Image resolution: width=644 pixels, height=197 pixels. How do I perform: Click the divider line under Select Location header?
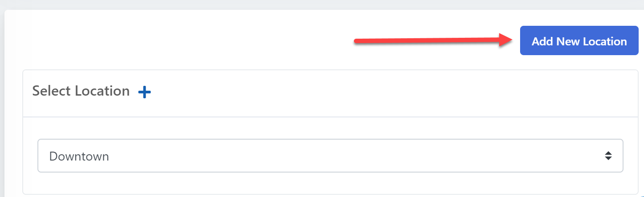pos(330,117)
